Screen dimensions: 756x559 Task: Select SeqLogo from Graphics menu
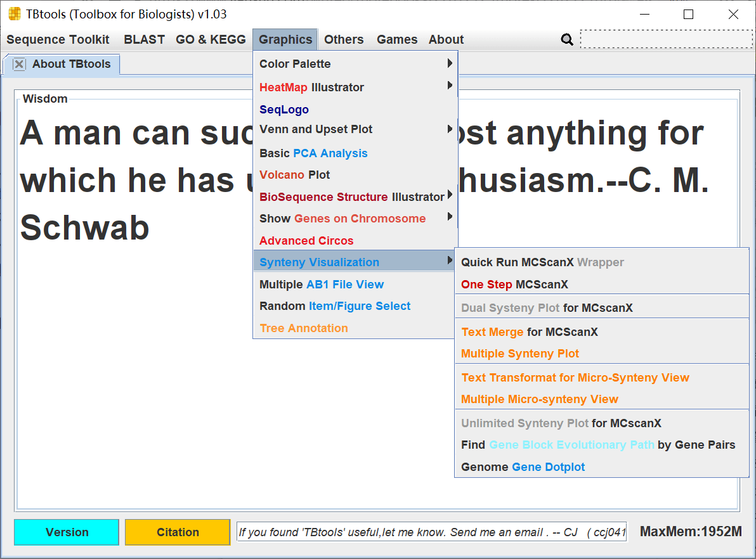pyautogui.click(x=355, y=110)
